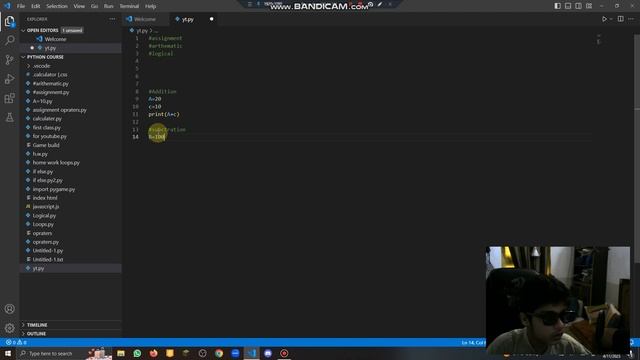Open WhatsApp from taskbar
Viewport: 640px width, 360px height.
tap(137, 353)
